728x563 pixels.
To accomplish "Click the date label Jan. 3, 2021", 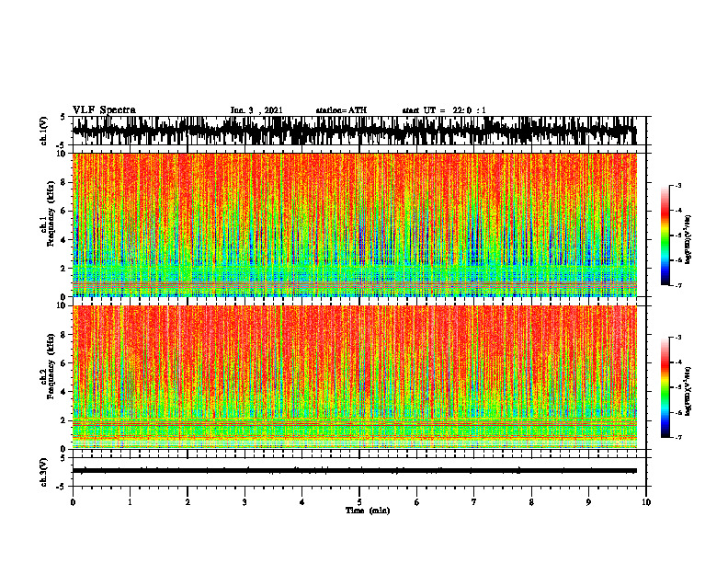I will tap(256, 110).
